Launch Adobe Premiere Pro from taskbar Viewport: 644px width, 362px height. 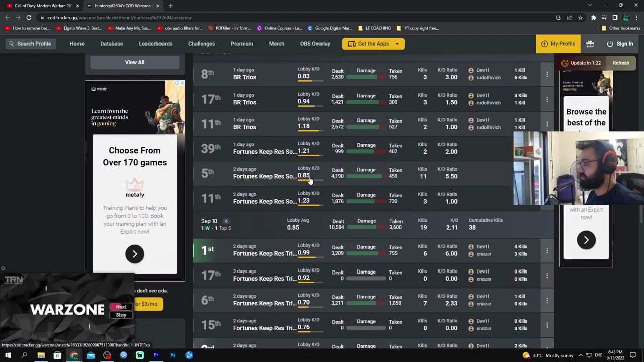click(156, 355)
